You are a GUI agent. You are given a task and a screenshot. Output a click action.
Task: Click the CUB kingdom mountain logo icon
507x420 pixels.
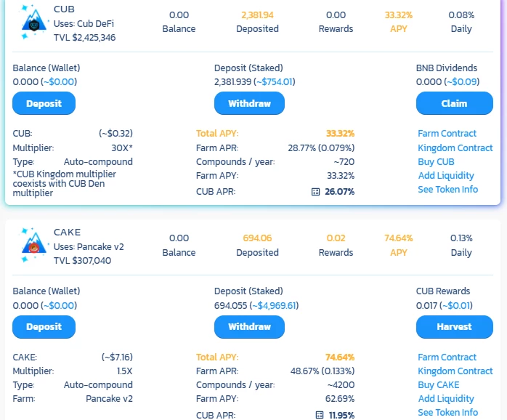pos(34,22)
